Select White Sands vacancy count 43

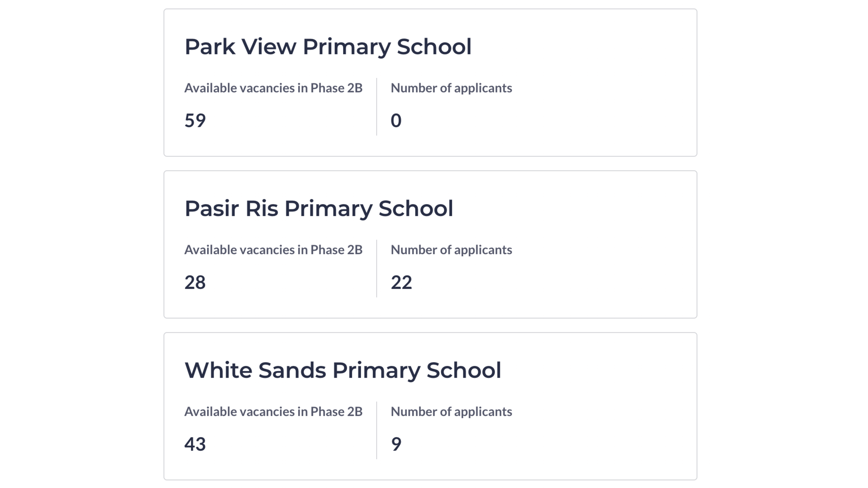pos(195,444)
